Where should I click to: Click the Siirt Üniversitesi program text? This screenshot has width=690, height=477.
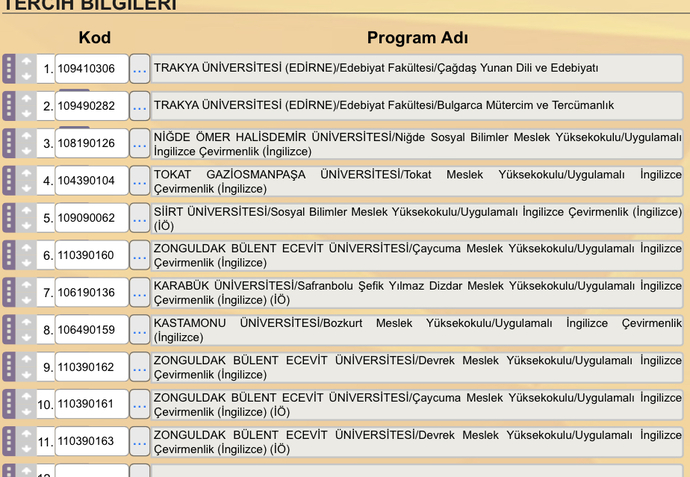point(417,218)
